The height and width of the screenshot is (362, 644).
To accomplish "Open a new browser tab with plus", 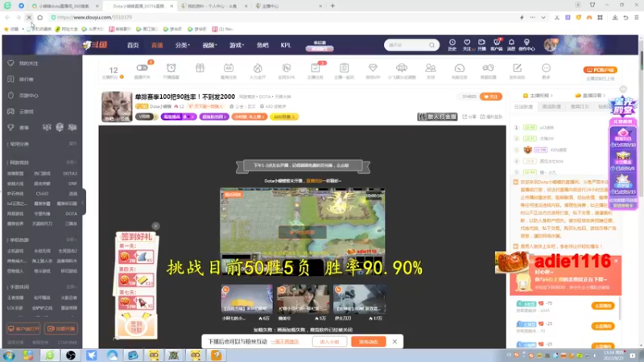I will pyautogui.click(x=332, y=6).
